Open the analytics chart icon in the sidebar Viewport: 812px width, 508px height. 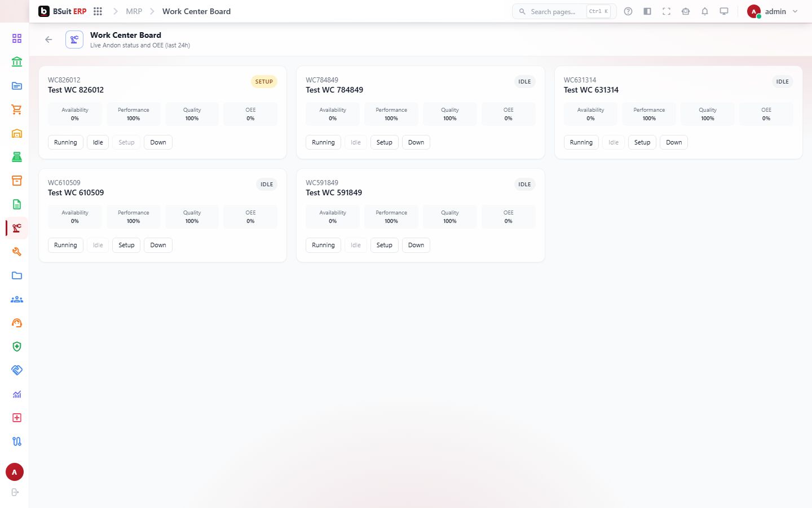pos(17,394)
